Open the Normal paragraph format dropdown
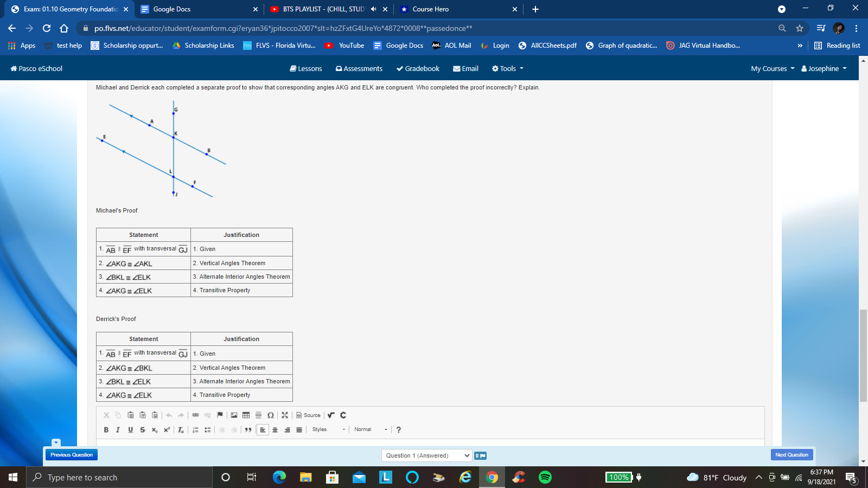The image size is (868, 488). (369, 429)
